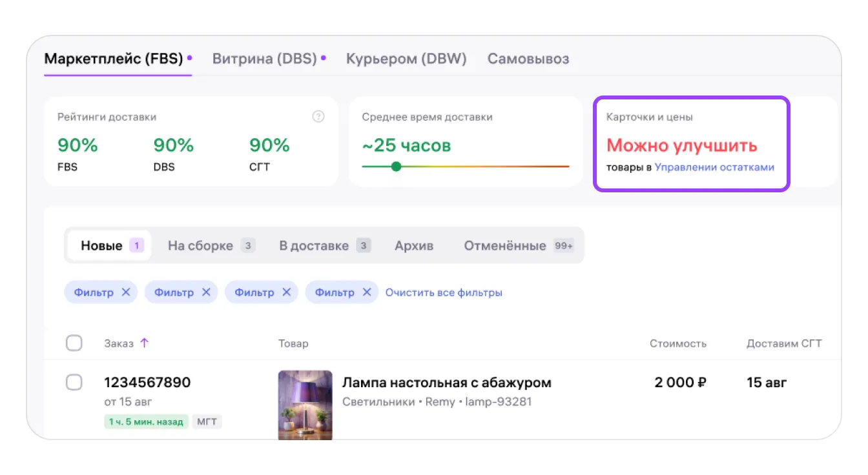Toggle the select-all checkbox in the table header
The image size is (868, 475).
click(x=74, y=343)
